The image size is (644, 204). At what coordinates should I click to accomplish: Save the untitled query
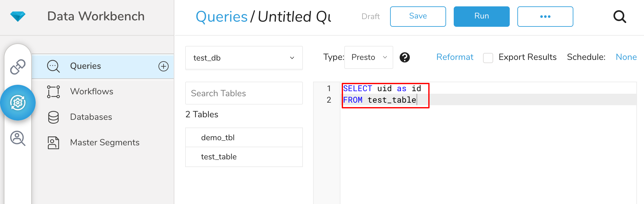(418, 17)
